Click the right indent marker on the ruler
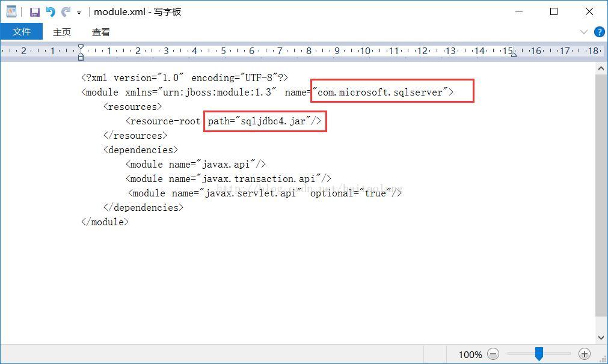The width and height of the screenshot is (608, 364). (514, 54)
